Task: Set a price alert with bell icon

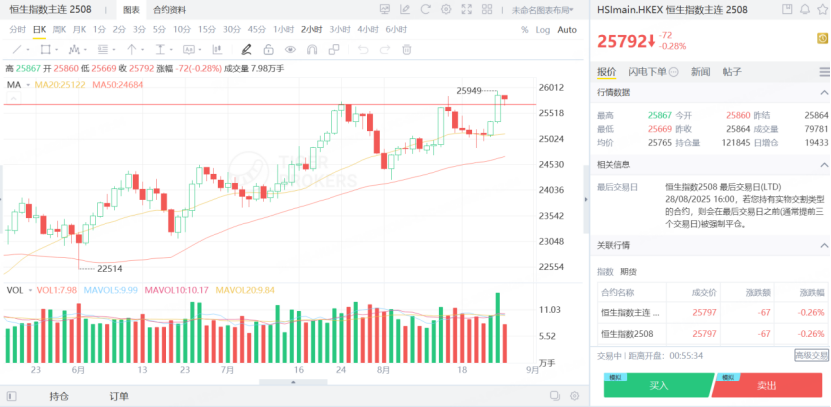Action: (805, 9)
